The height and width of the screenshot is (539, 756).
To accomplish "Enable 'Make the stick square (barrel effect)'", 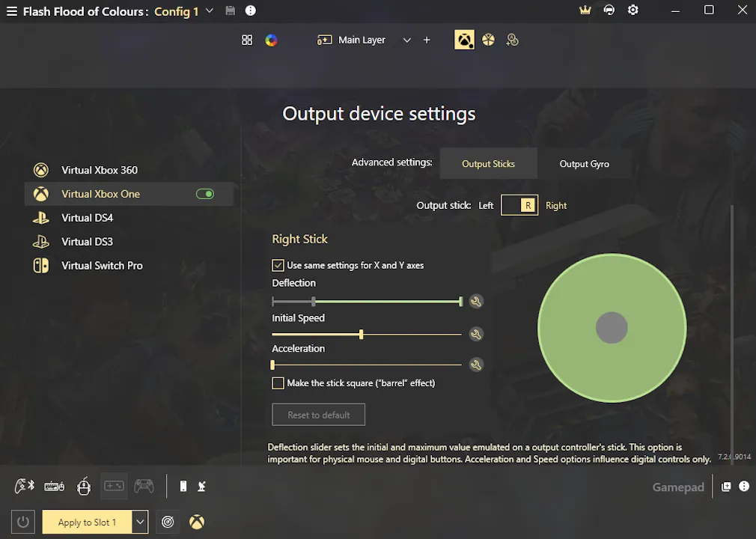I will click(278, 383).
